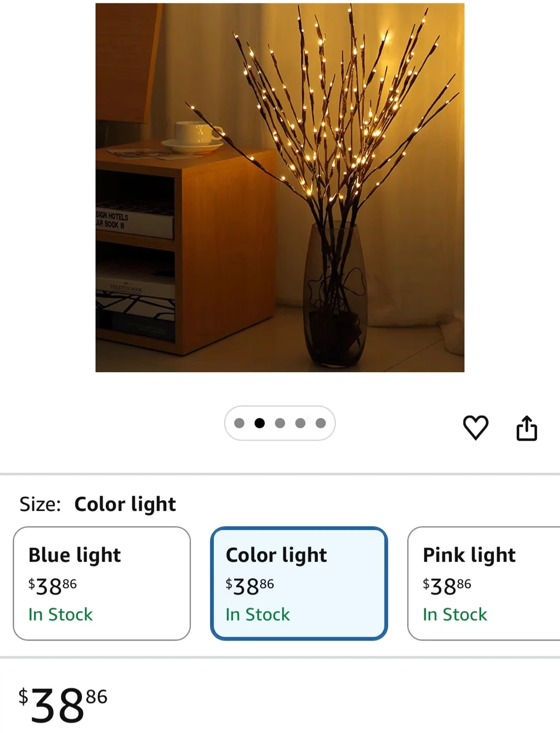Select the Color light option
Screen dimensions: 560x733
pos(299,583)
